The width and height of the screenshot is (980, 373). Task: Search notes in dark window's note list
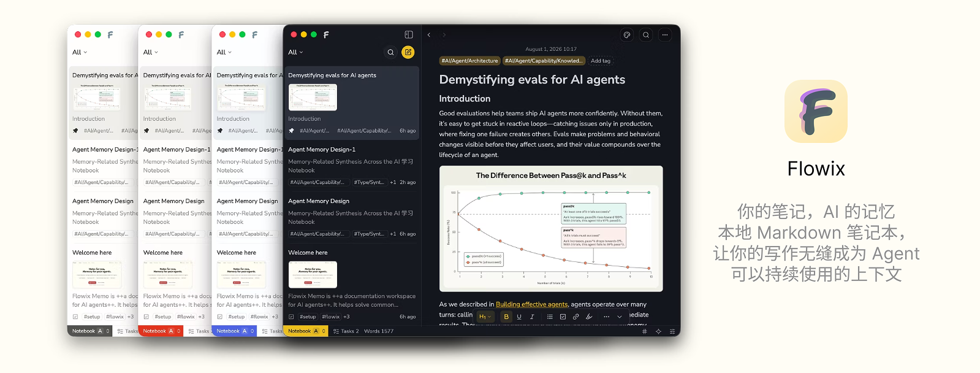coord(390,52)
